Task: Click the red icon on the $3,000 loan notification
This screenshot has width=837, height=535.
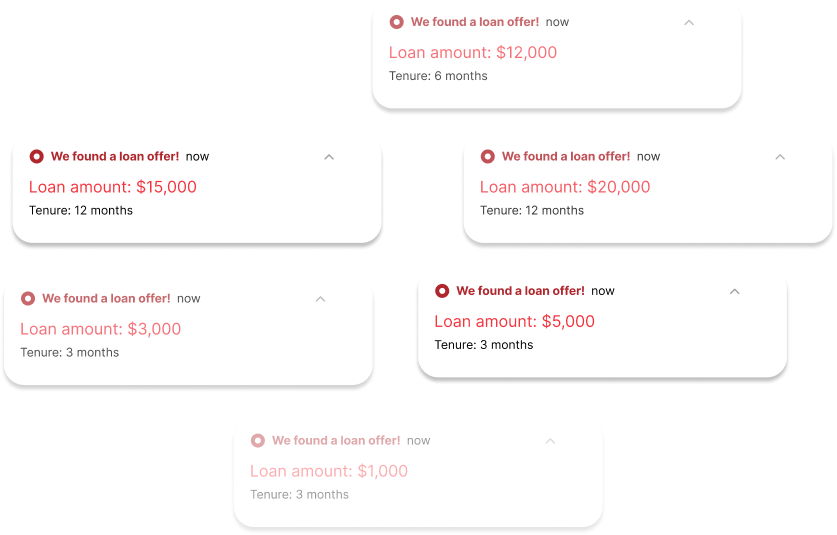Action: click(x=28, y=298)
